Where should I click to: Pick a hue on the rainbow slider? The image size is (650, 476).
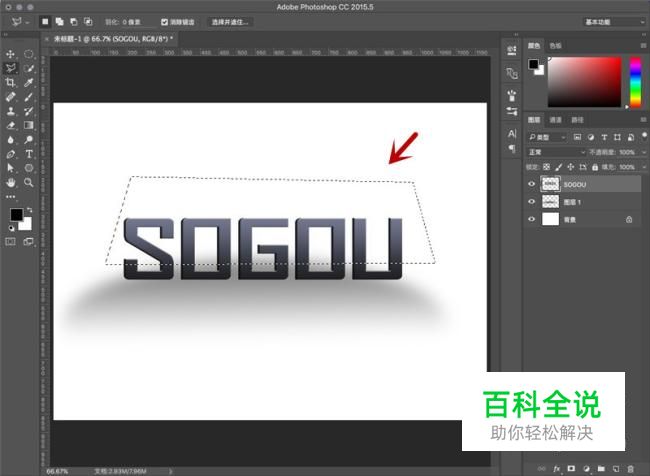pyautogui.click(x=635, y=83)
